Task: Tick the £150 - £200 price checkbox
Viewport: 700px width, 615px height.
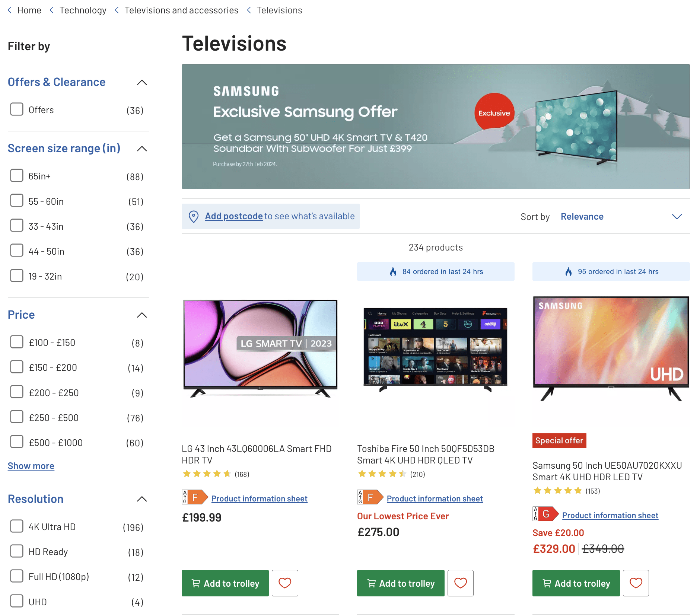Action: point(17,367)
